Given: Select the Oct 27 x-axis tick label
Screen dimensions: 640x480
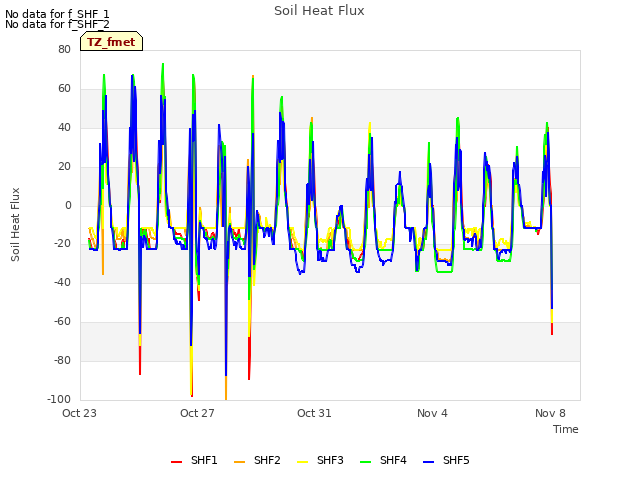Looking at the screenshot, I should (197, 413).
